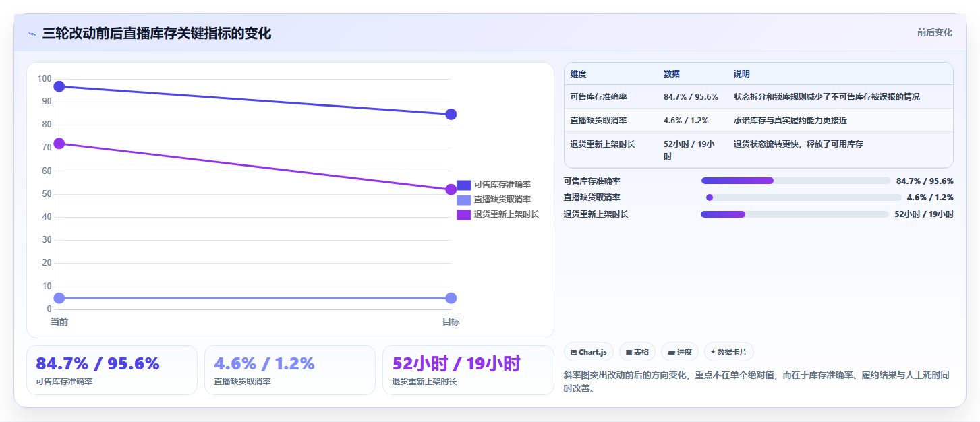Click the 可售库存准确率 table row label
This screenshot has height=422, width=980.
(598, 97)
